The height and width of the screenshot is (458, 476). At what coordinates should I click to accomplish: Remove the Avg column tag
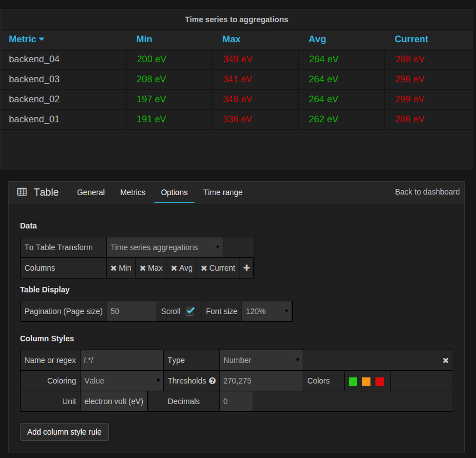(174, 268)
